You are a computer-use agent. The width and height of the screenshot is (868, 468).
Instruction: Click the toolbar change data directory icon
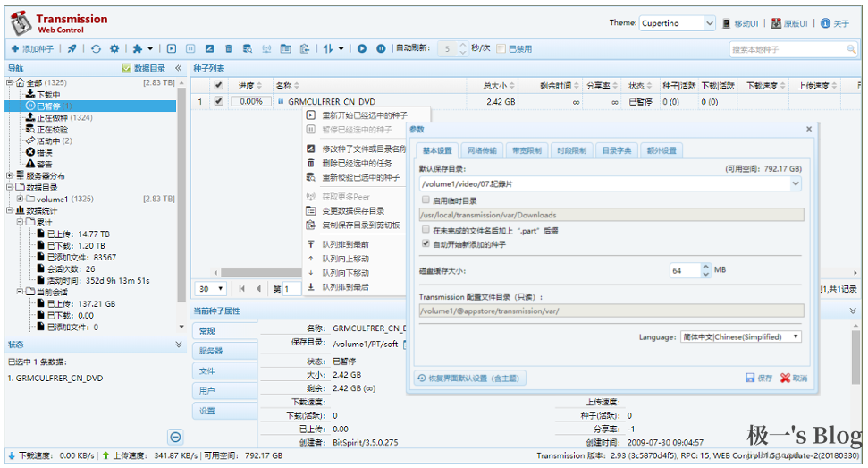tap(286, 48)
